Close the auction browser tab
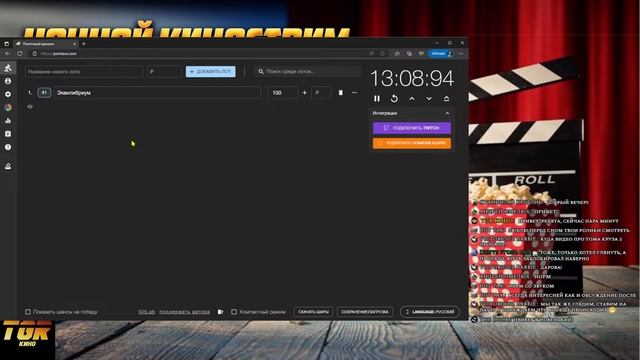This screenshot has width=640, height=360. coord(74,44)
